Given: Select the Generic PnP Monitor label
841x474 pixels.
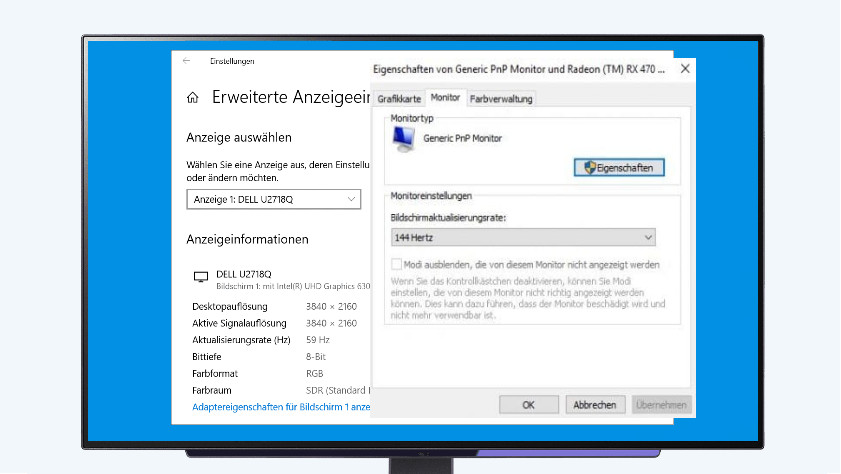Looking at the screenshot, I should coord(463,139).
